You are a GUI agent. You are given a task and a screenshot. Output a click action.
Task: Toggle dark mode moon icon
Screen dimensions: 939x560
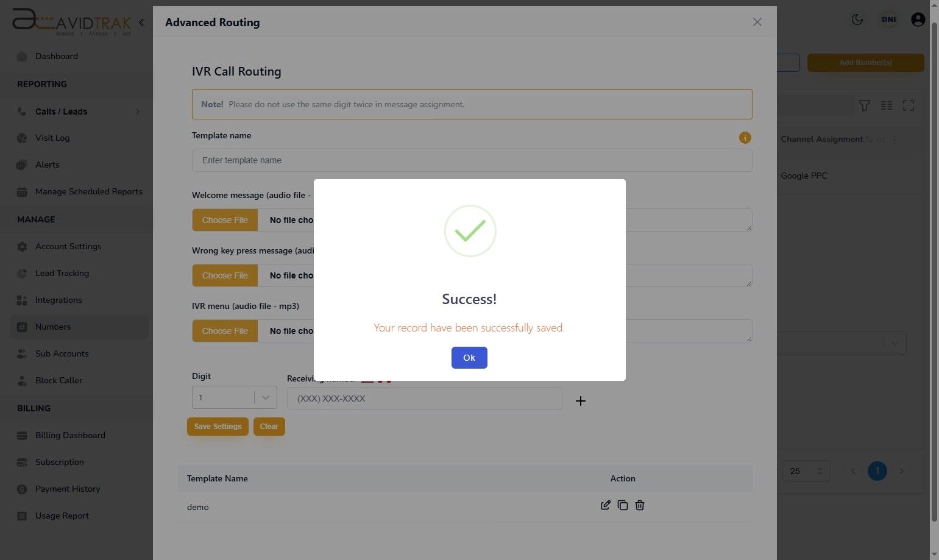click(857, 19)
